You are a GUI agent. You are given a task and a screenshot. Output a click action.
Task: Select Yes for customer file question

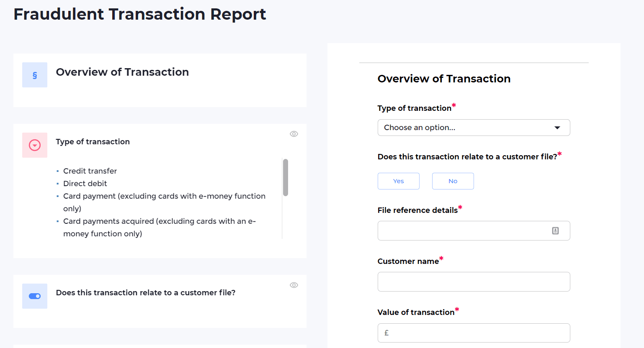click(398, 181)
